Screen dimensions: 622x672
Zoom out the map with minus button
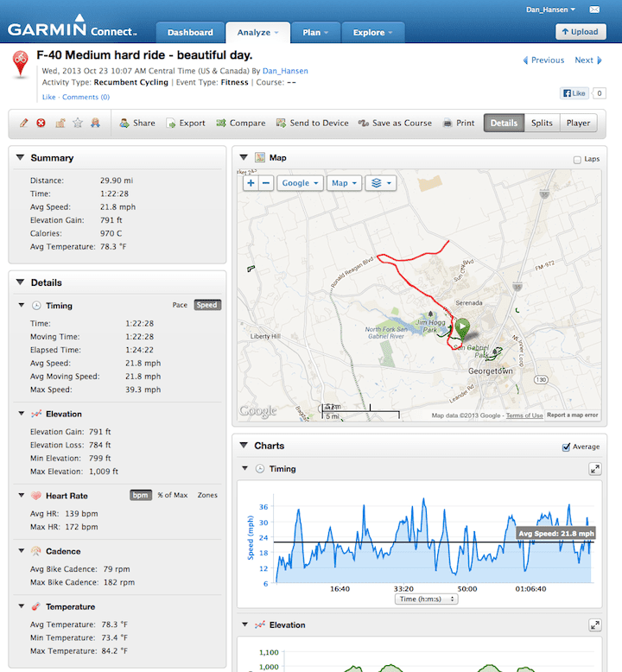tap(266, 183)
